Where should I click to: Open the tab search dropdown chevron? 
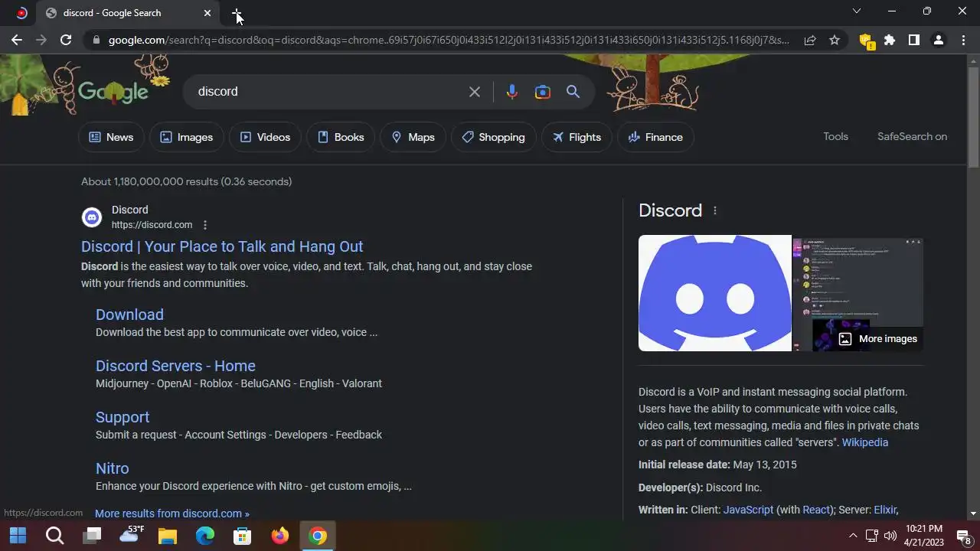point(857,11)
